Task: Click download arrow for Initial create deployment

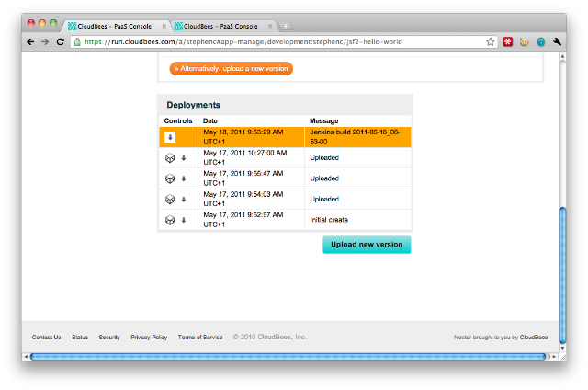Action: (x=184, y=220)
